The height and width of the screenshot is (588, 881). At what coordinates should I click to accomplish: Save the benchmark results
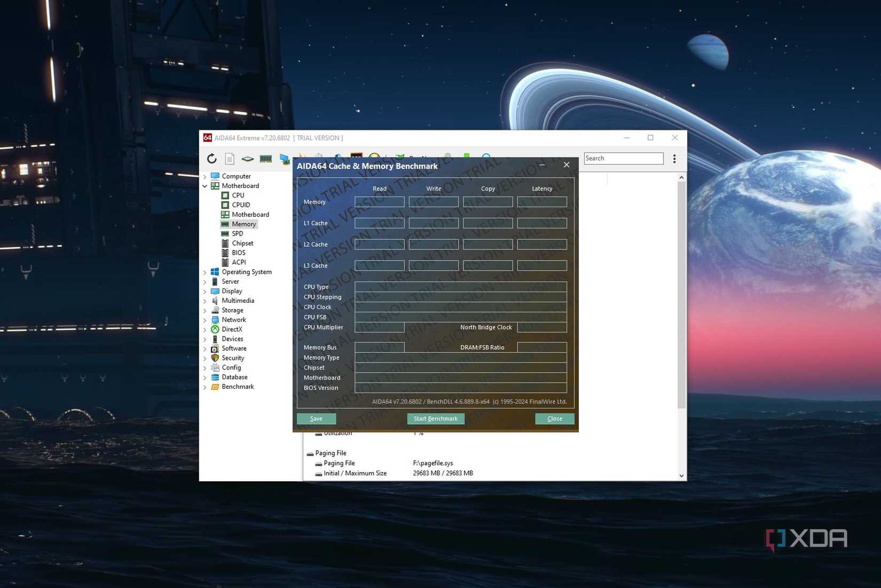(316, 419)
